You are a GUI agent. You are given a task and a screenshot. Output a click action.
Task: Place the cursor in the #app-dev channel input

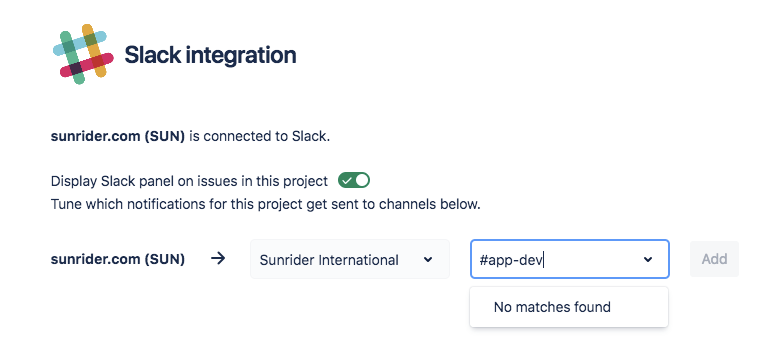(x=512, y=259)
